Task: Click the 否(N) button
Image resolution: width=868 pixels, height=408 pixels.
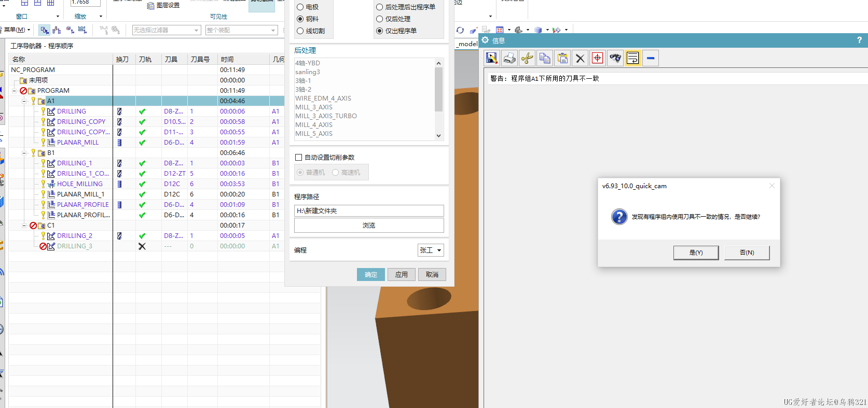Action: 747,252
